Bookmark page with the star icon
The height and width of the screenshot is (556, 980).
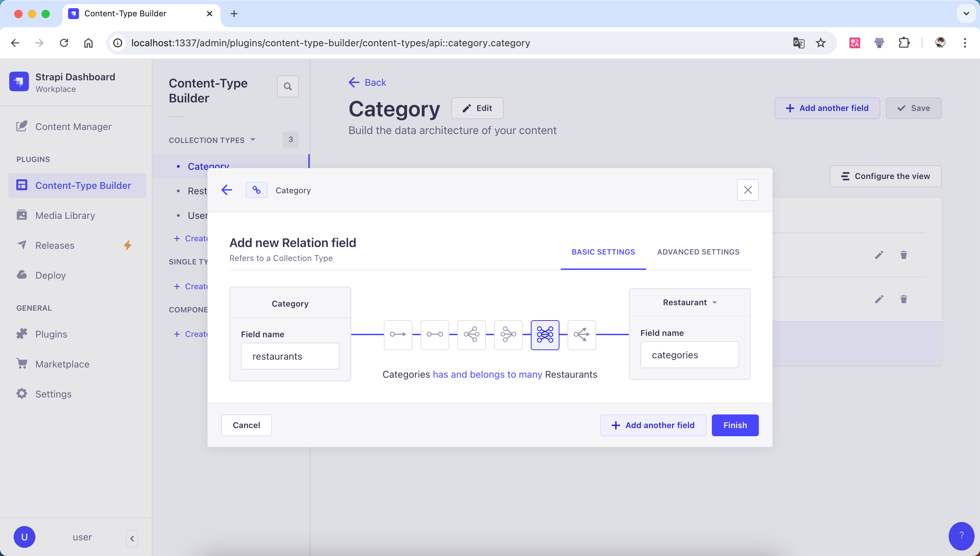point(820,43)
